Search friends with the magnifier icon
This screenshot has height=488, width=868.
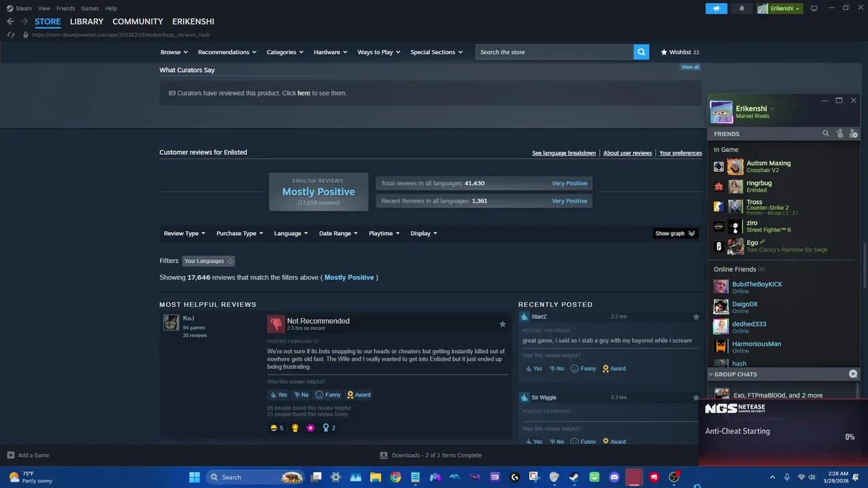(826, 134)
